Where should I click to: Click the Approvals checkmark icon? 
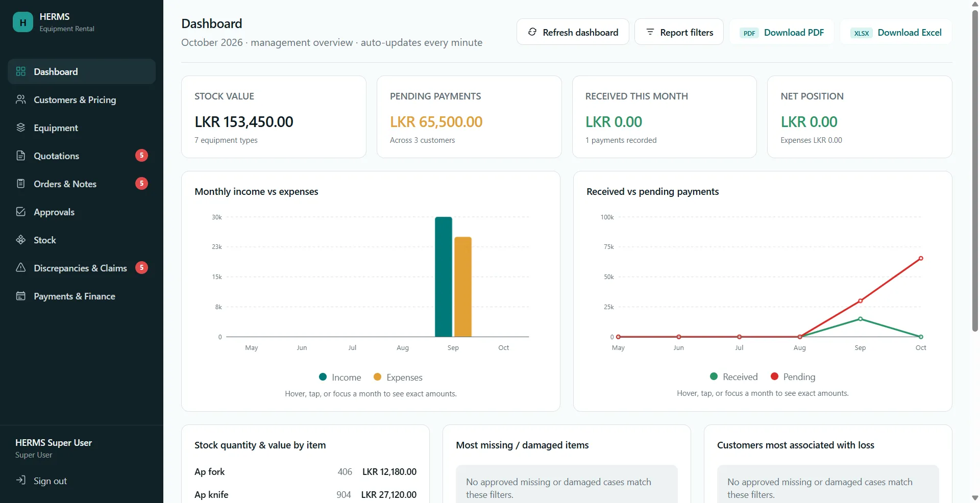click(21, 212)
